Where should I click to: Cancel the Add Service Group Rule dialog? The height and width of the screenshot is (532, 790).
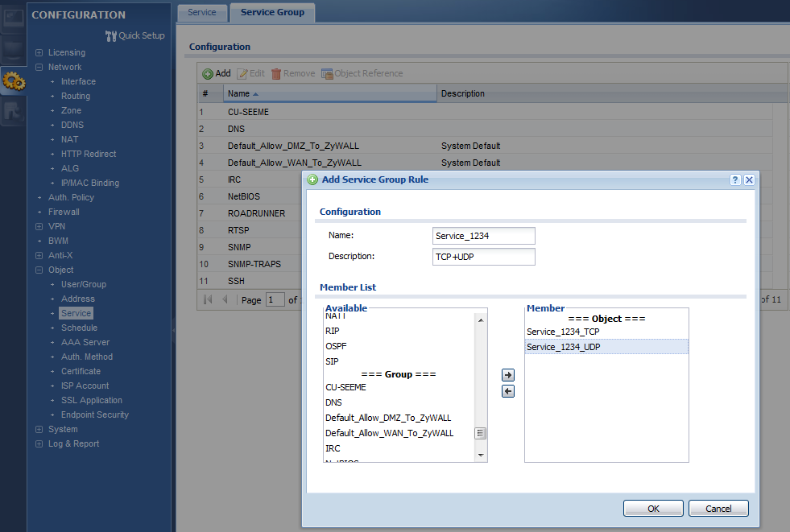[x=718, y=509]
